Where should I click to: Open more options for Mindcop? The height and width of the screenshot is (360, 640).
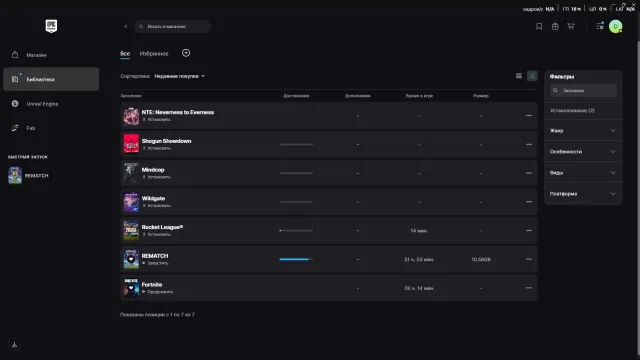[529, 173]
